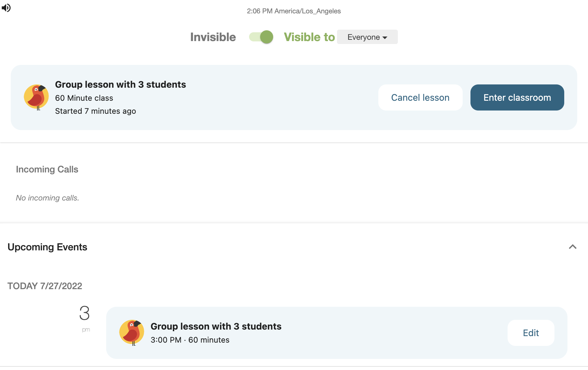This screenshot has width=588, height=370.
Task: Collapse the Upcoming Events section chevron
Action: coord(573,247)
